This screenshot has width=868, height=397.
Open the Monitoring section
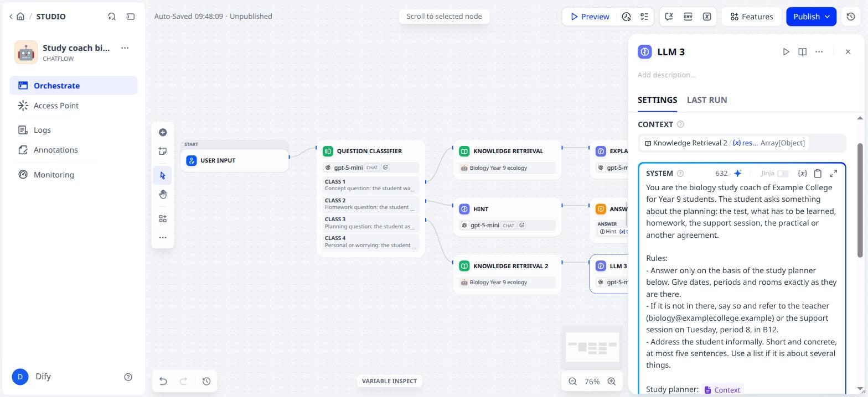pos(74,175)
